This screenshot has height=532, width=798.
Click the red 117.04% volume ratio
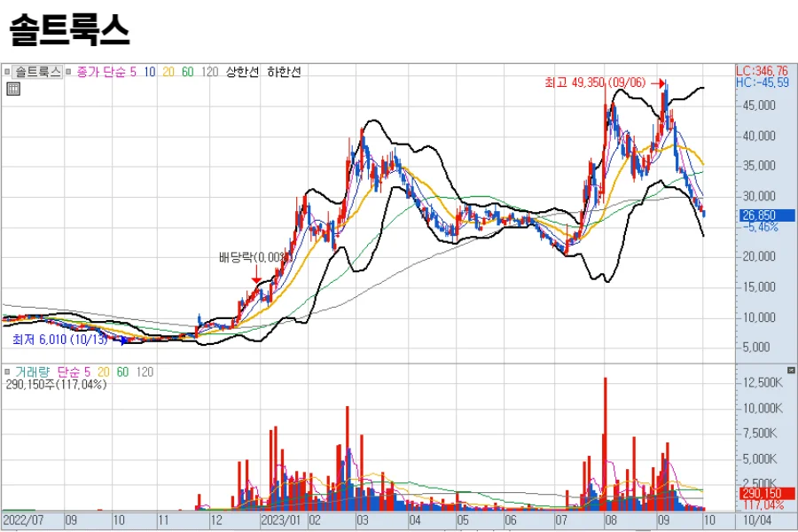[763, 505]
